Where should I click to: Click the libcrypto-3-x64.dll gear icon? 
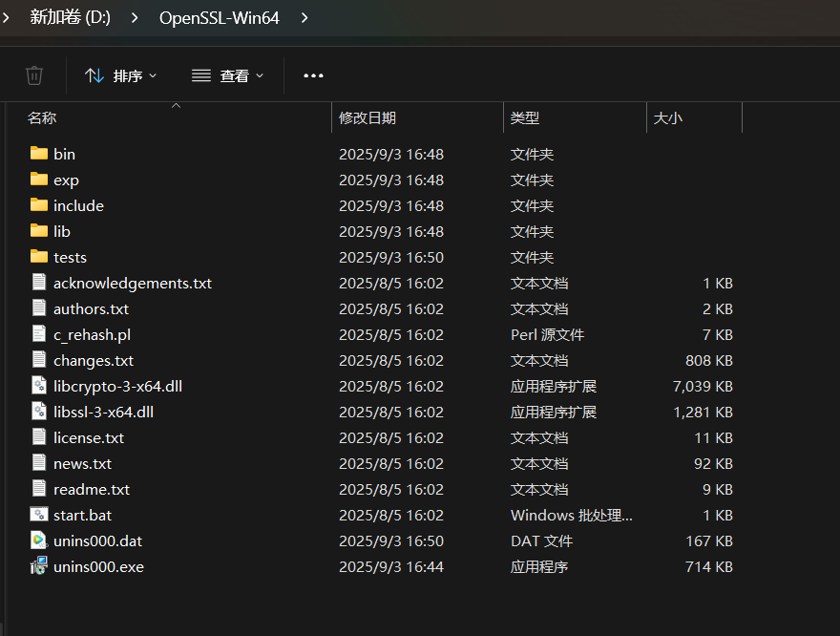[38, 385]
